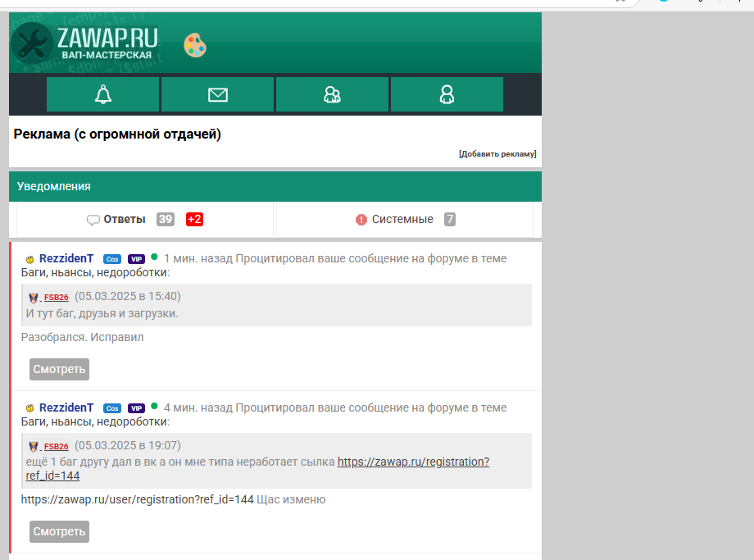Click the Добавить рекламу link
Screen dimensions: 754x560
(x=497, y=154)
